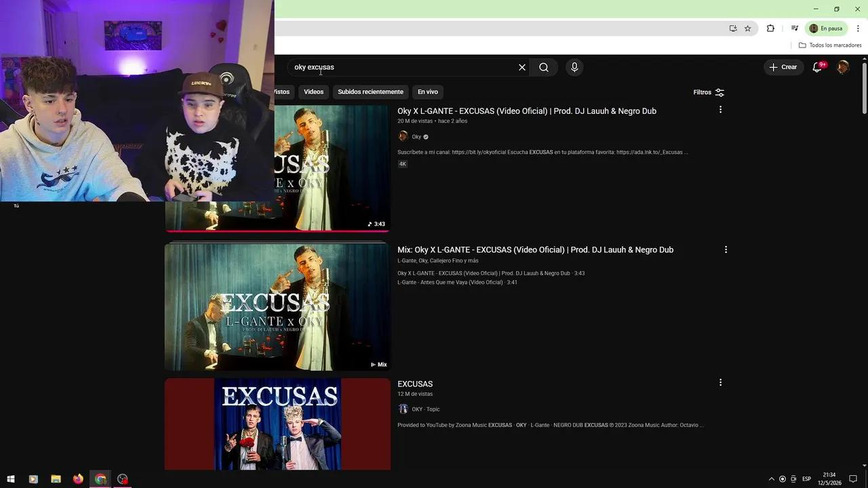Image resolution: width=868 pixels, height=488 pixels.
Task: Show hidden system tray icons
Action: [771, 479]
